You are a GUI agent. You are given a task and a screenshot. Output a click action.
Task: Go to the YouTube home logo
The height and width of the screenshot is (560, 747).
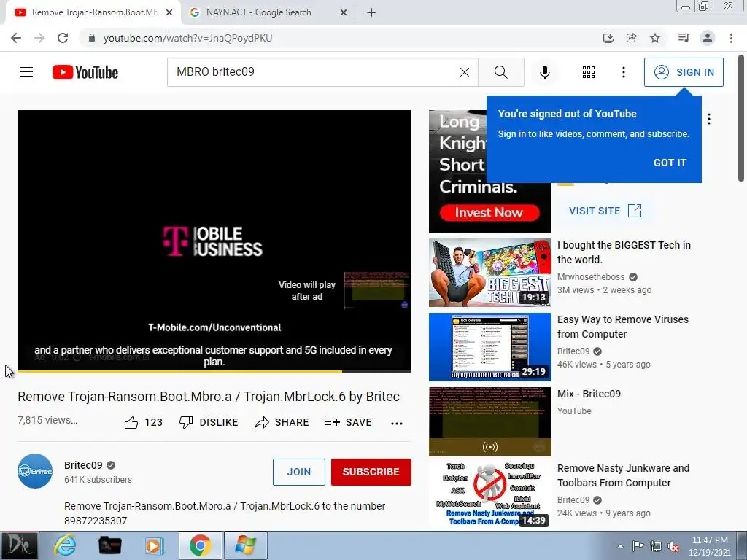click(x=85, y=72)
